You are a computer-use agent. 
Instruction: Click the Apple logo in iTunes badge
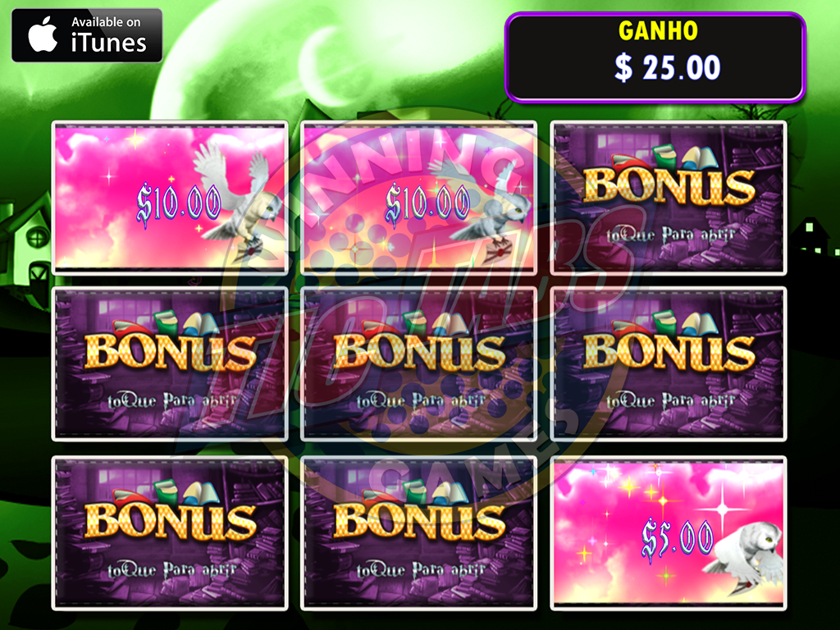click(43, 34)
